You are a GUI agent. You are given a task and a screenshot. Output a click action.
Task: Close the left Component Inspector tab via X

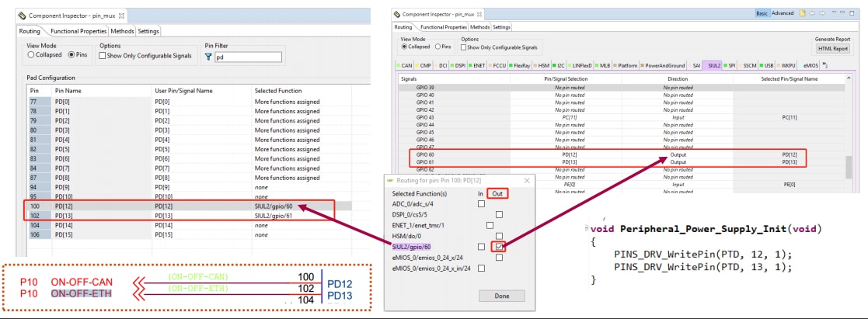coord(123,16)
